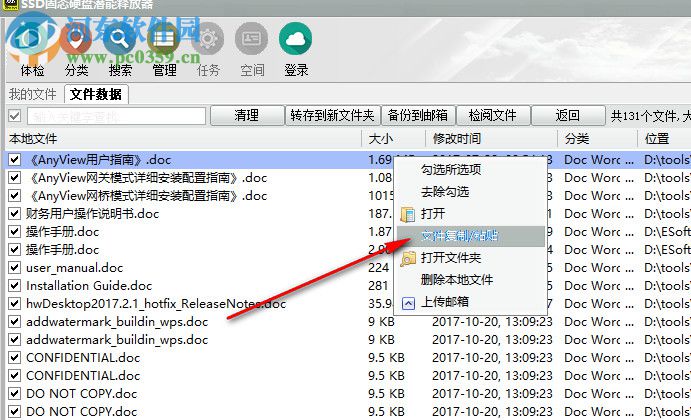Focus the keyword search input field

(x=116, y=116)
